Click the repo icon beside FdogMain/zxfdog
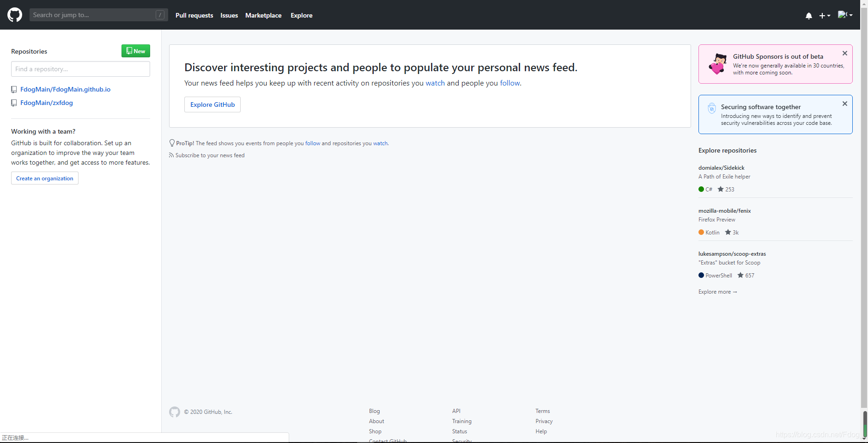The width and height of the screenshot is (868, 443). pyautogui.click(x=14, y=103)
